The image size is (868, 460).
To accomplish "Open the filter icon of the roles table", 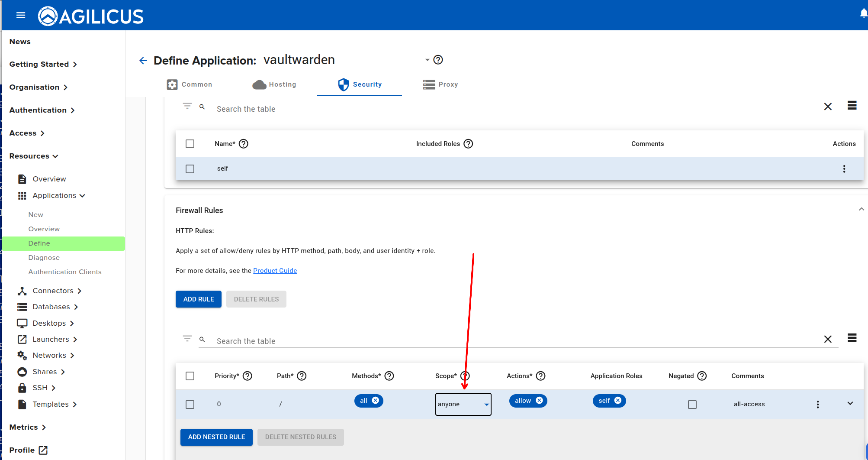I will (x=187, y=106).
